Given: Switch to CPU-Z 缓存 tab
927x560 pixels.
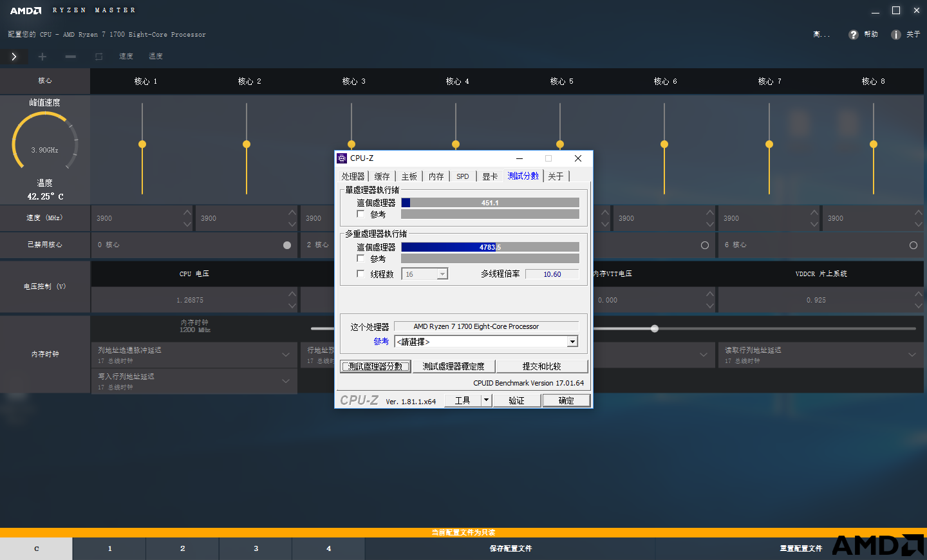Looking at the screenshot, I should [382, 176].
